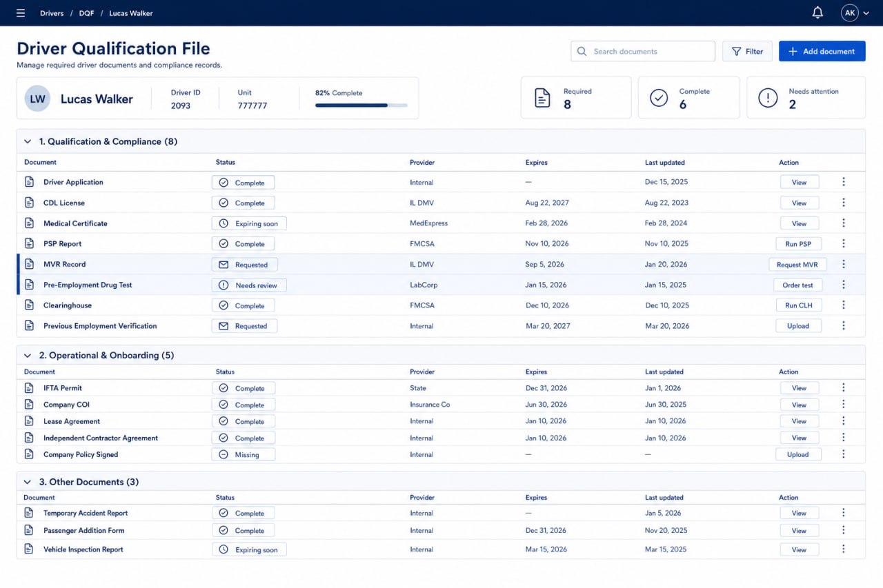The width and height of the screenshot is (883, 588).
Task: Open more options for PSP Report row
Action: click(843, 243)
